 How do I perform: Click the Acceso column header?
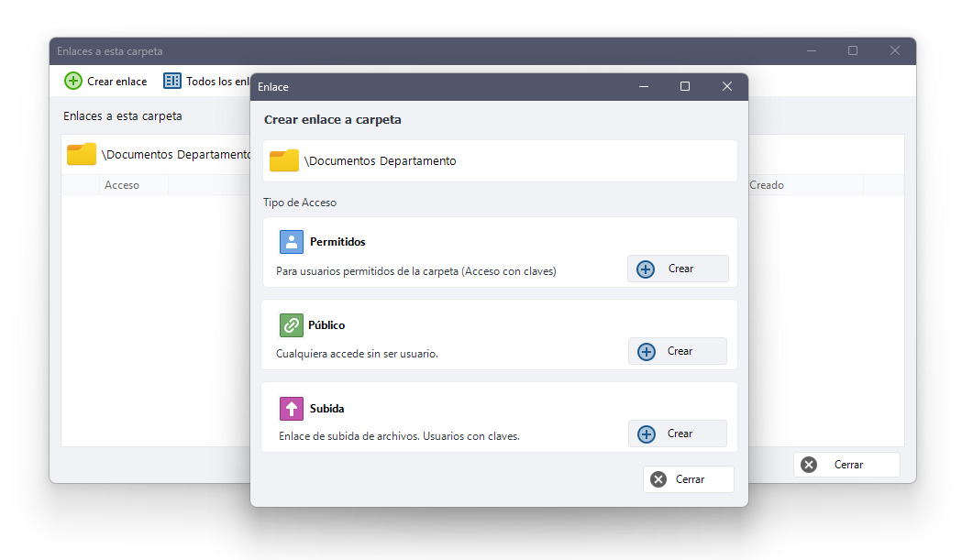[122, 185]
